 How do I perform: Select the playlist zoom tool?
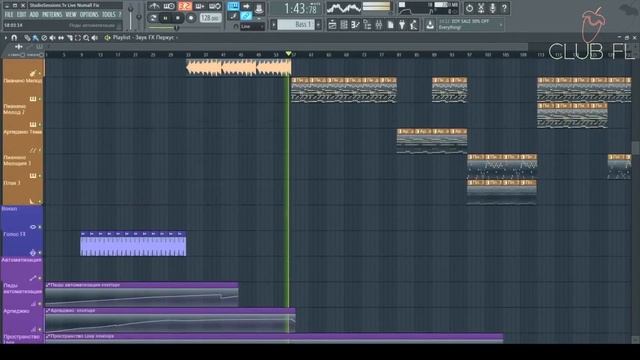[86, 38]
